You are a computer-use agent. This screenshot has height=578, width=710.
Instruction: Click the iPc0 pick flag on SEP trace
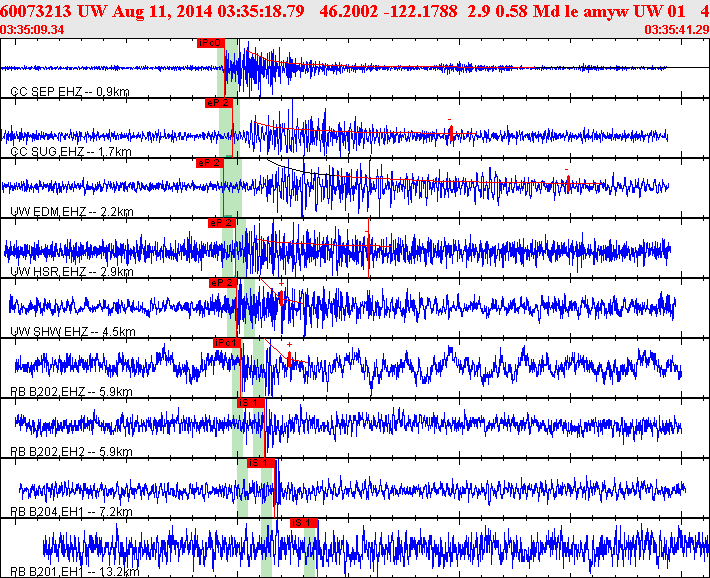point(211,43)
